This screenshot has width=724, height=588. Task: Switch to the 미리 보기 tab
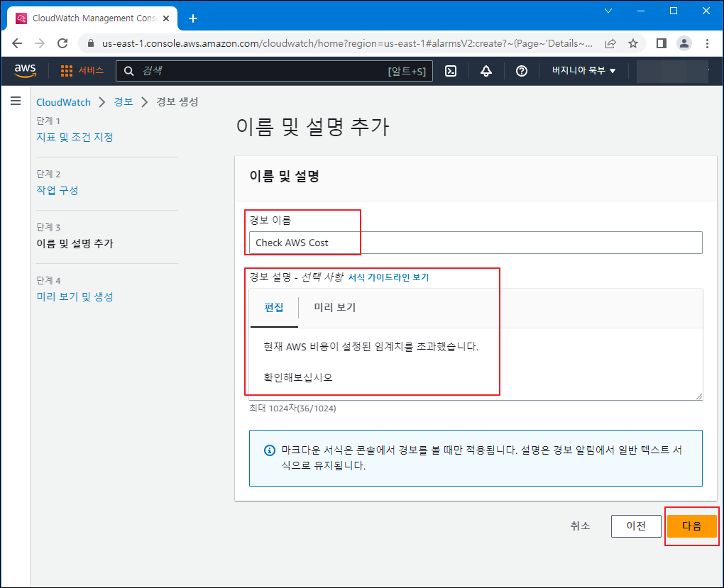pyautogui.click(x=335, y=307)
